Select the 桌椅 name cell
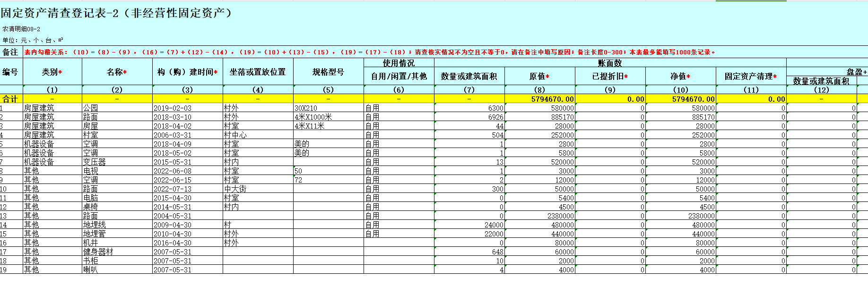The image size is (868, 288). (x=117, y=207)
